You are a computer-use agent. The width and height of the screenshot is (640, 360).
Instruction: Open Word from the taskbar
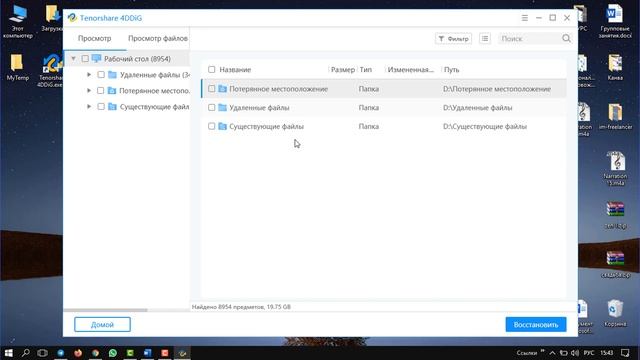point(147,353)
